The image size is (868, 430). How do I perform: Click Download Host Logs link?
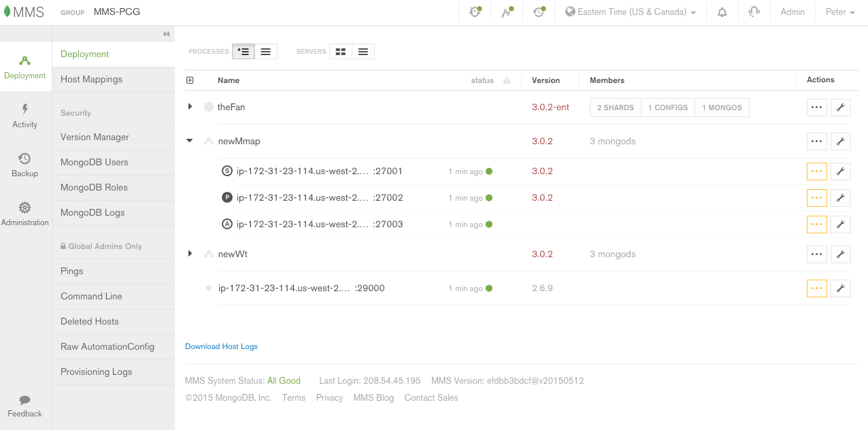[x=221, y=346]
